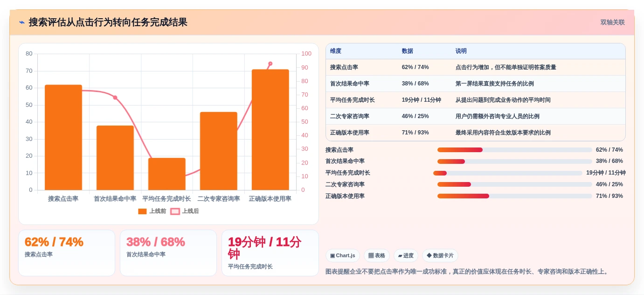This screenshot has width=644, height=295.
Task: Click the 维度 column header
Action: coord(336,51)
